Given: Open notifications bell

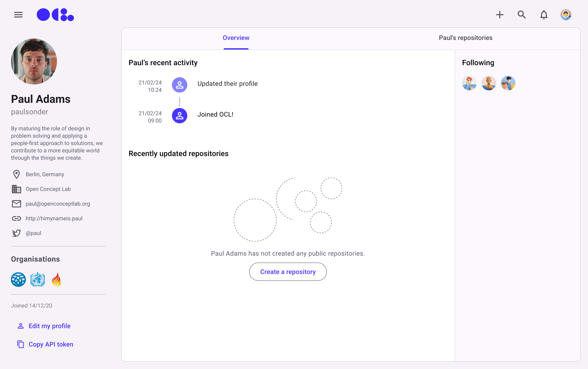Looking at the screenshot, I should point(544,15).
